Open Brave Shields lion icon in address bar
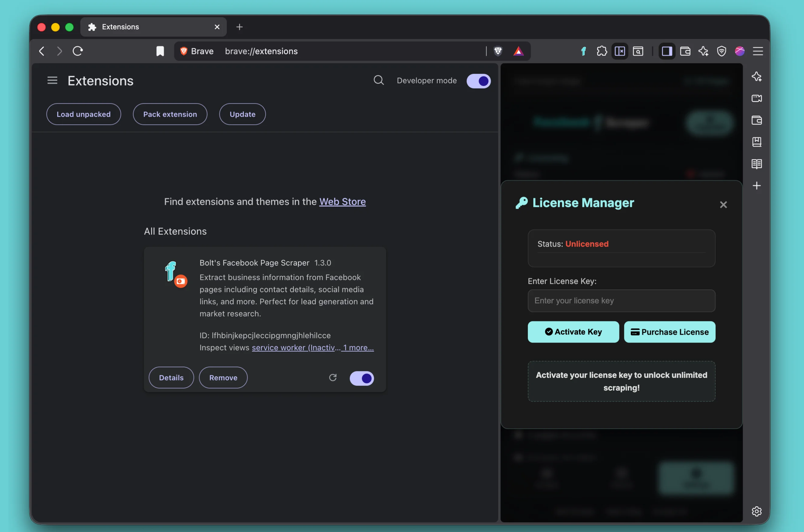The height and width of the screenshot is (532, 804). (x=498, y=51)
